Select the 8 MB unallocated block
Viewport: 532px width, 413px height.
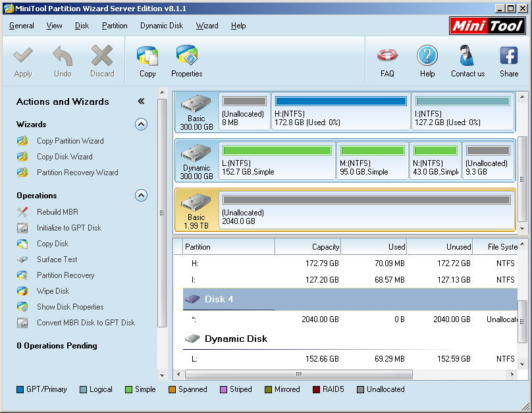[244, 112]
